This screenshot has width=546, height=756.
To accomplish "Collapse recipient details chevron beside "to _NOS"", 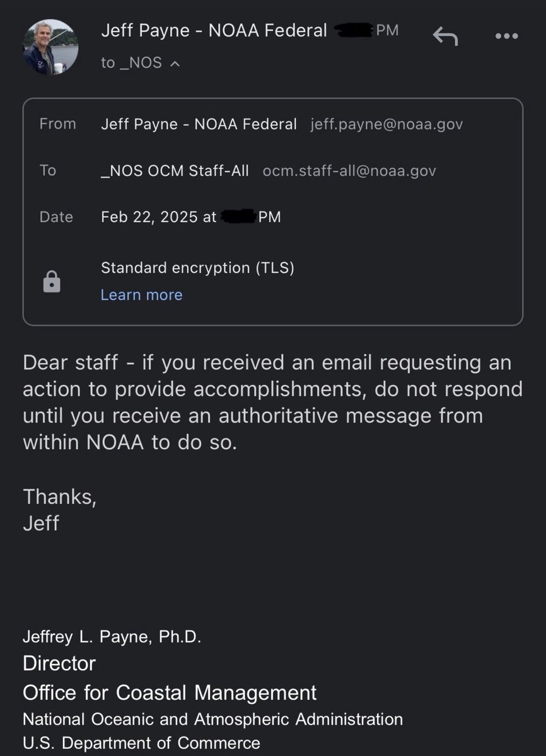I will pyautogui.click(x=175, y=63).
